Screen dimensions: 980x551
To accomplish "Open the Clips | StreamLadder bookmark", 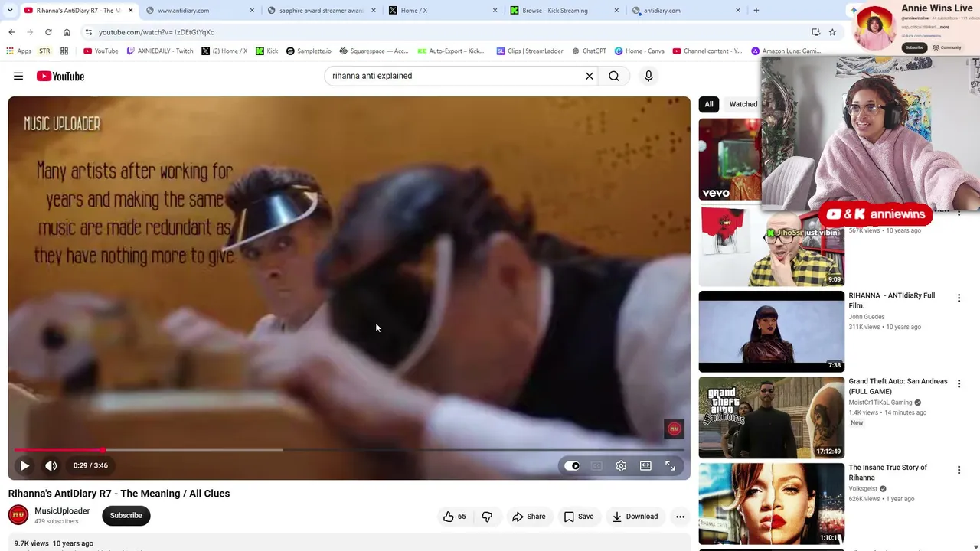I will [x=530, y=51].
